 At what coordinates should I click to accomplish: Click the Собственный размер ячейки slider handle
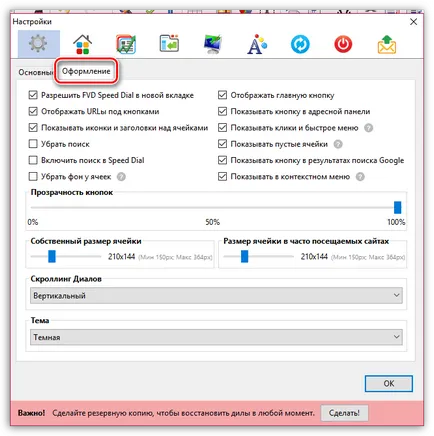click(x=52, y=257)
